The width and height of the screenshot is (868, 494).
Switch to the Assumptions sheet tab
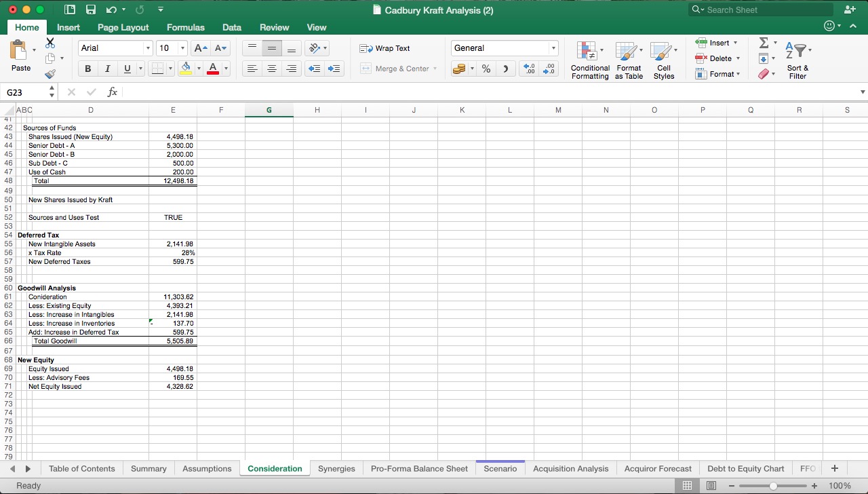pyautogui.click(x=207, y=469)
